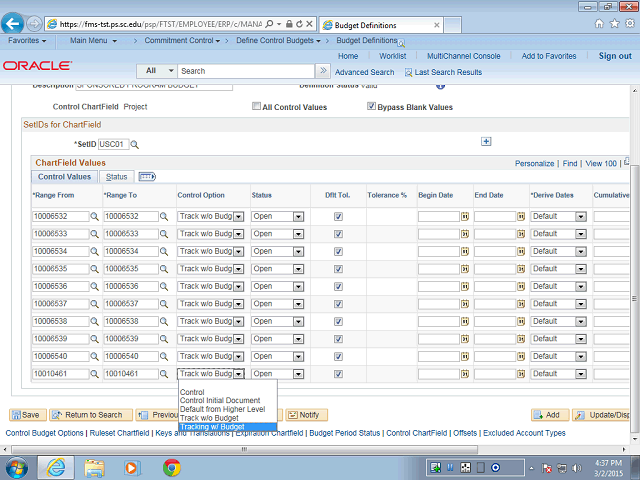Click the browser back arrow button

pyautogui.click(x=16, y=23)
